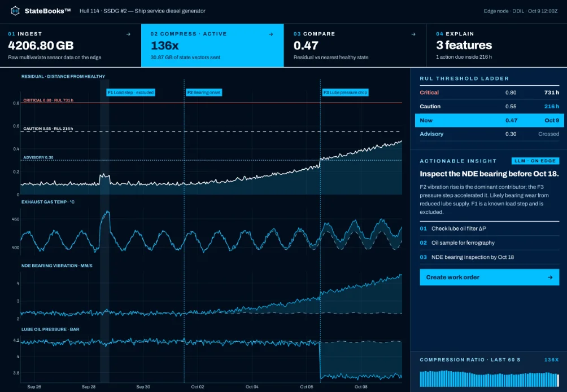Image resolution: width=567 pixels, height=392 pixels.
Task: Select the Advisory row in threshold ladder
Action: pos(489,134)
